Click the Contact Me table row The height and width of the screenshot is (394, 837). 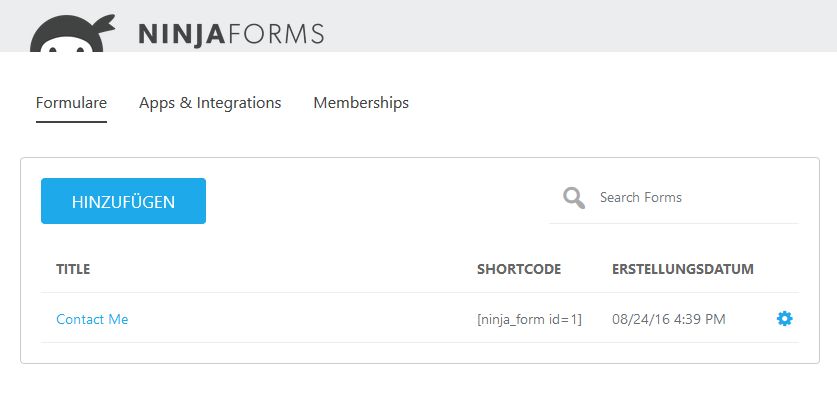click(420, 318)
